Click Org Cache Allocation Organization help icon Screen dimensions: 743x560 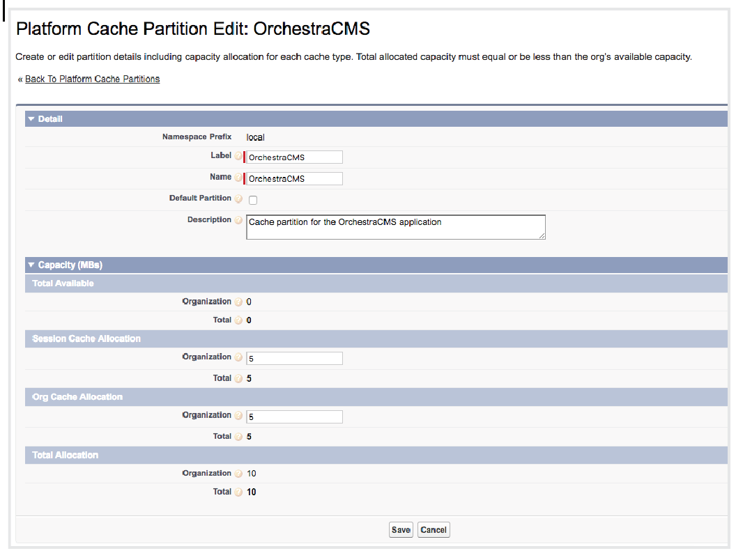pos(238,416)
